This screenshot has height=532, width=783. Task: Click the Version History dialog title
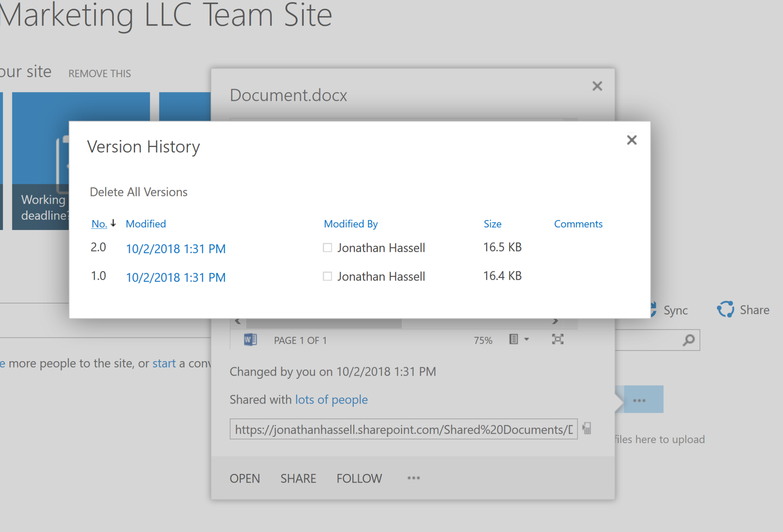pos(143,147)
